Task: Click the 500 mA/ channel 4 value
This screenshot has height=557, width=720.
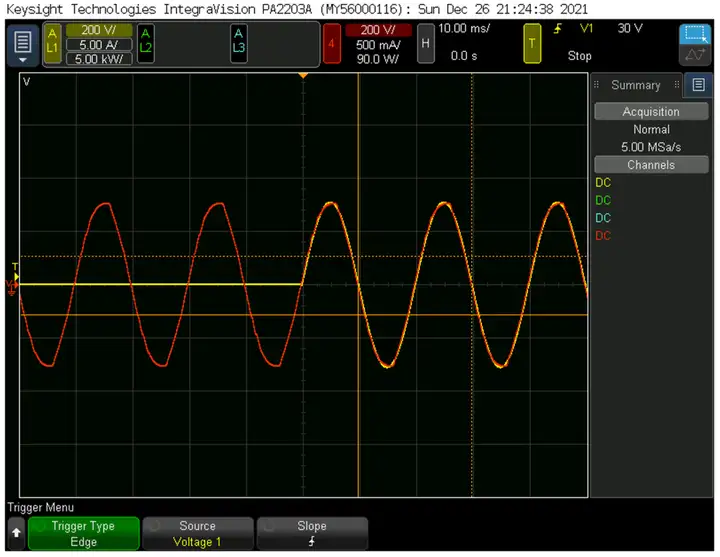Action: click(378, 45)
